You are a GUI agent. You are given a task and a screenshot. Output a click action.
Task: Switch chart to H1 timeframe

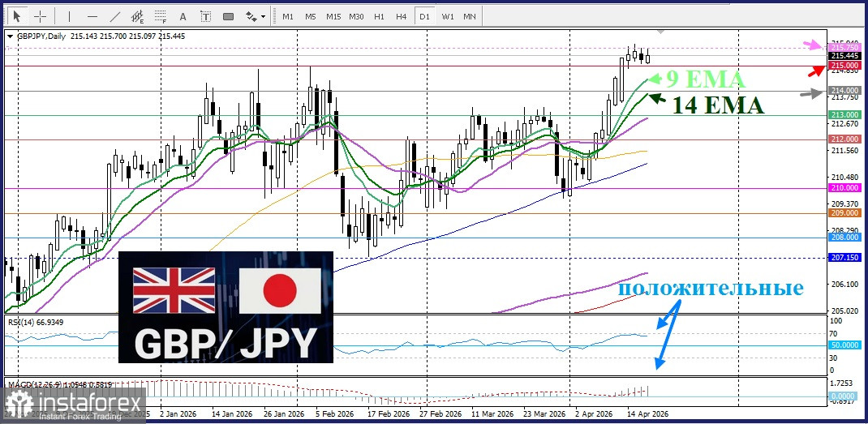point(379,16)
